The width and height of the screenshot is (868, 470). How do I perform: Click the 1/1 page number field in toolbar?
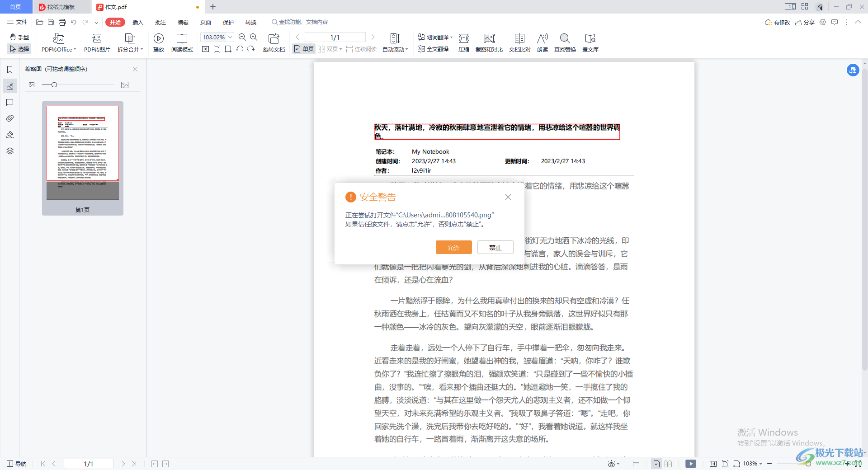point(335,37)
